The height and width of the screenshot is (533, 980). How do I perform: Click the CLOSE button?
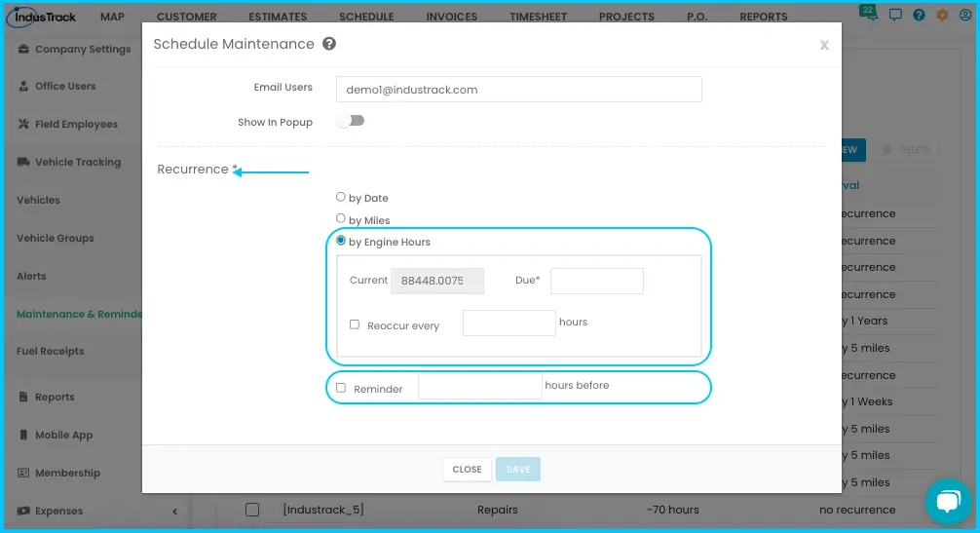(467, 470)
